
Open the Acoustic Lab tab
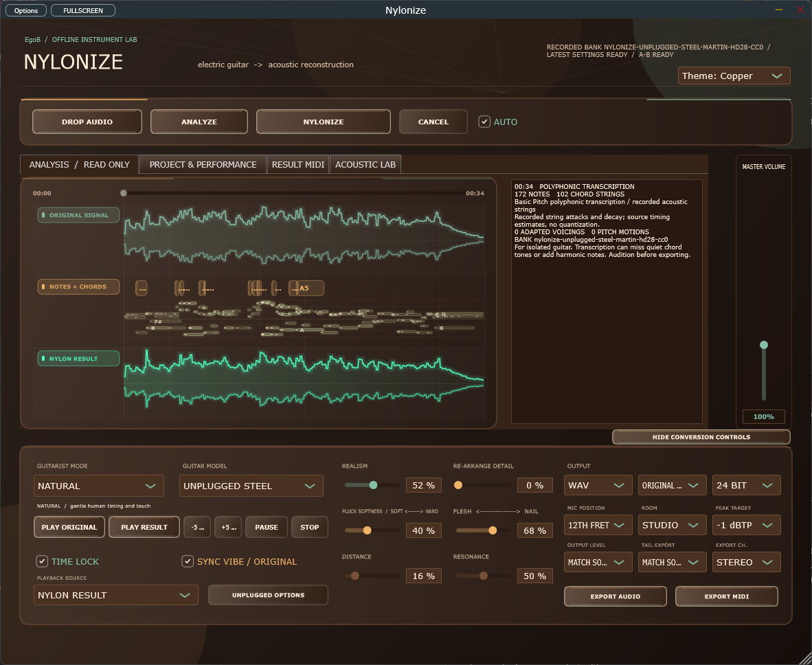pos(365,164)
